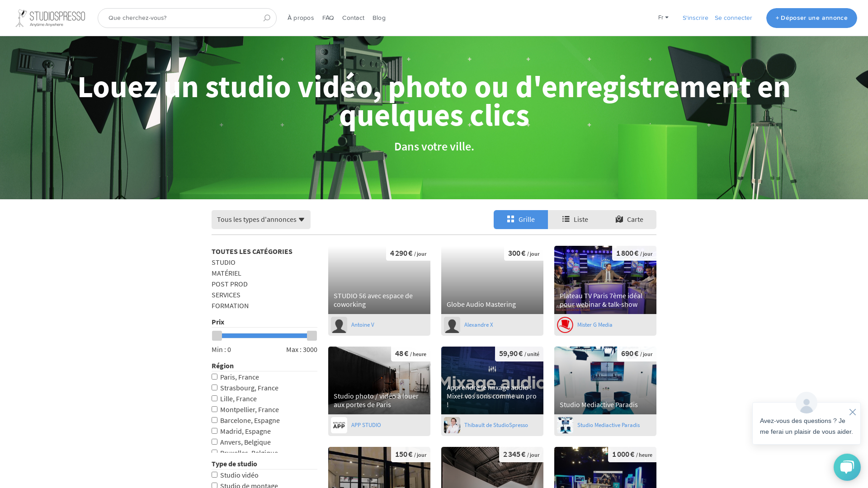Click the blue price range track
The height and width of the screenshot is (488, 868).
click(264, 336)
